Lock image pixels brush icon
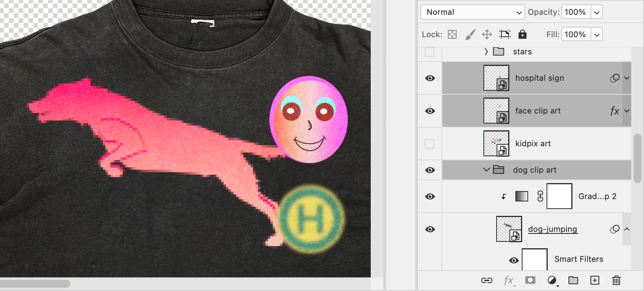 coord(470,34)
